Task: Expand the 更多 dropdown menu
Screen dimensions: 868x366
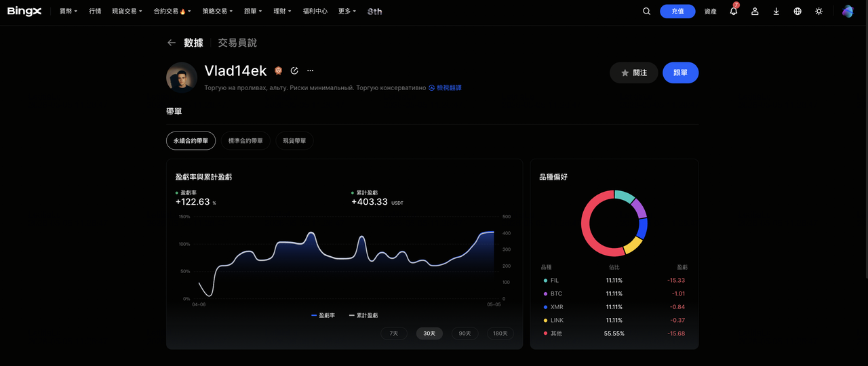Action: point(347,12)
